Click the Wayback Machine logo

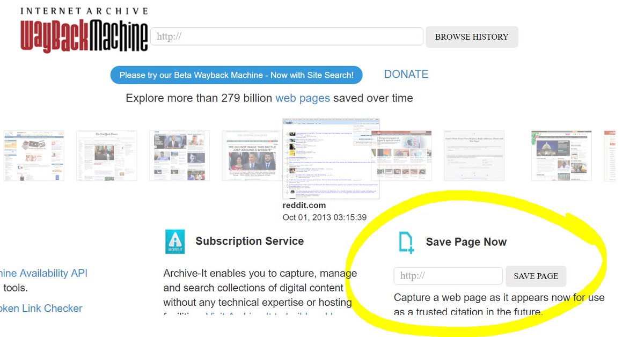click(x=84, y=30)
